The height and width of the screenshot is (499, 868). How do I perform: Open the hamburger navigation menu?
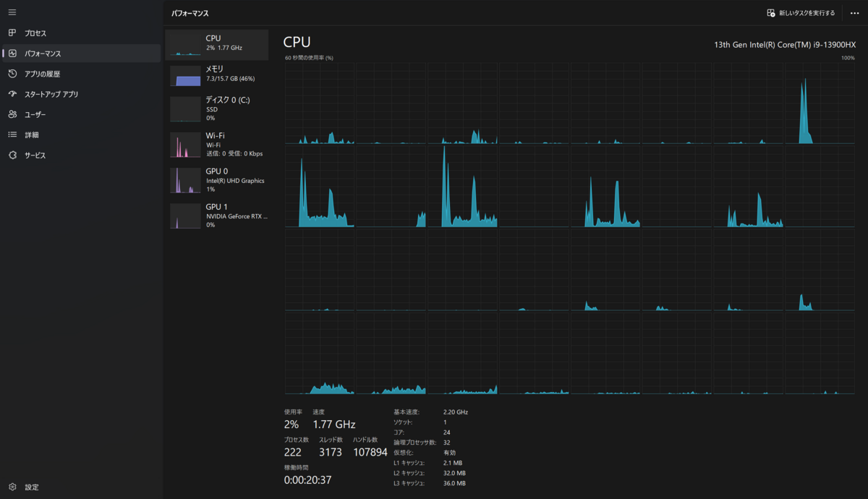tap(12, 12)
